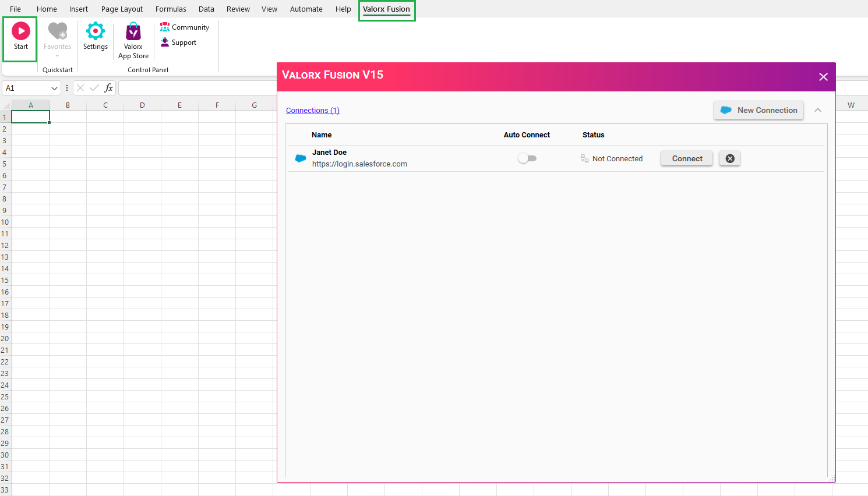Screen dimensions: 868x496
Task: Click the Insert Function fx icon
Action: 109,88
